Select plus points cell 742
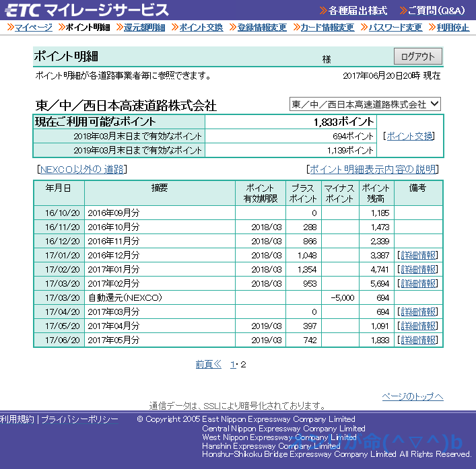Screen dimensions: 476x469 coord(304,340)
